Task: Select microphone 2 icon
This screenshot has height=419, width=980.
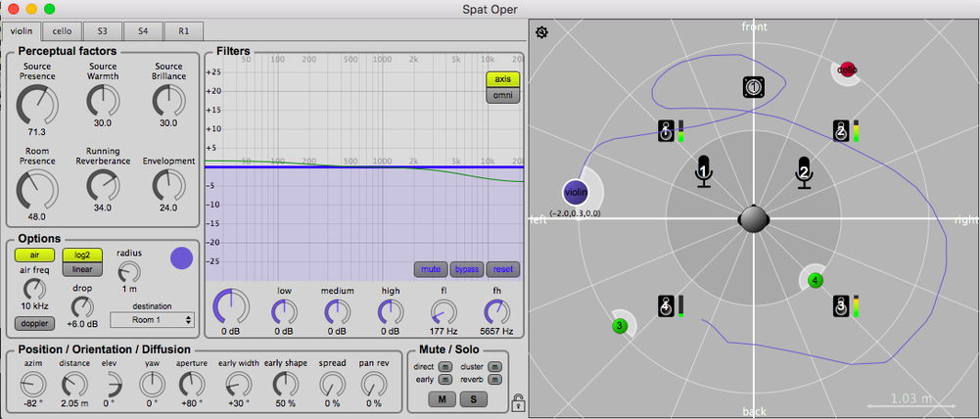Action: tap(805, 171)
